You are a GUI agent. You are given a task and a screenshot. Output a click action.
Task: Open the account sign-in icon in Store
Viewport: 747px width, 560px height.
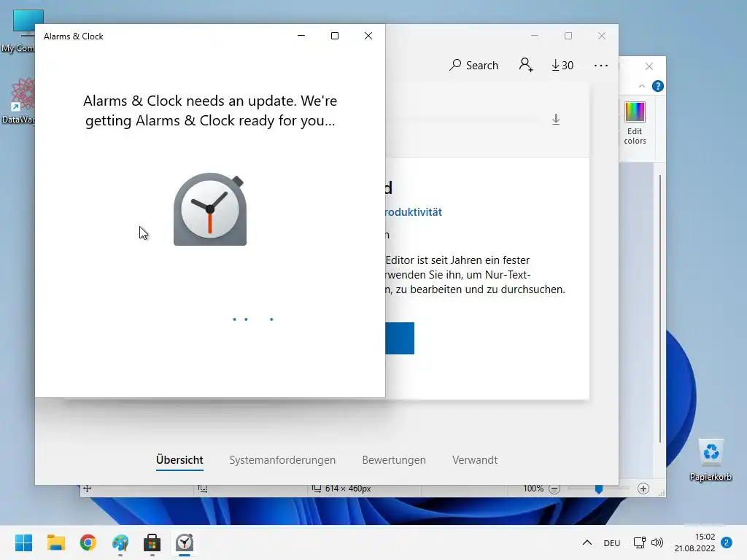click(x=526, y=65)
